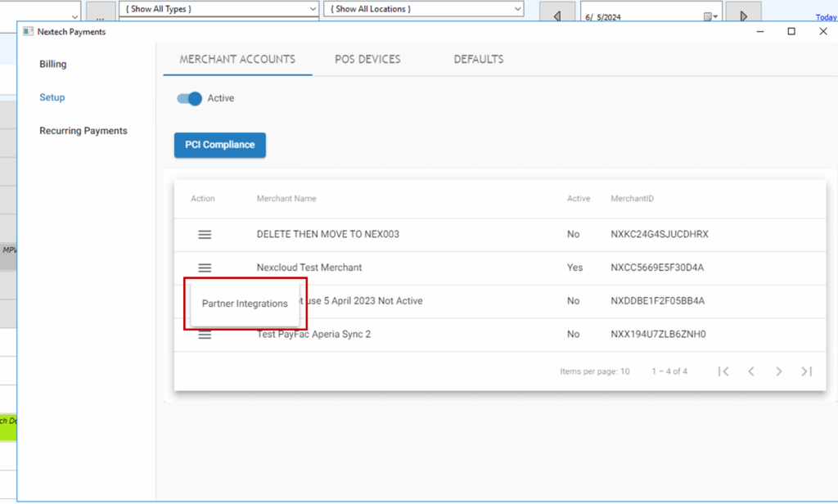Select Partner Integrations from the popup menu

tap(245, 304)
